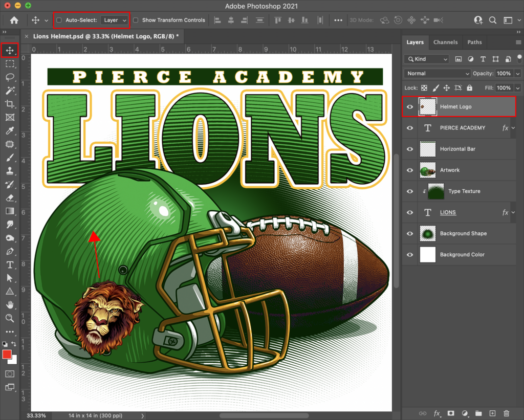Switch to the Paths tab

474,42
